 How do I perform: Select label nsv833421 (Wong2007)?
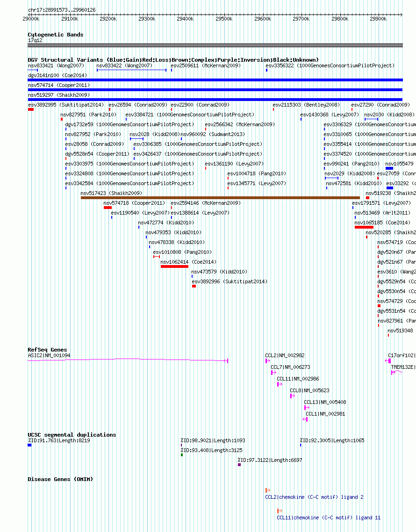coord(56,65)
